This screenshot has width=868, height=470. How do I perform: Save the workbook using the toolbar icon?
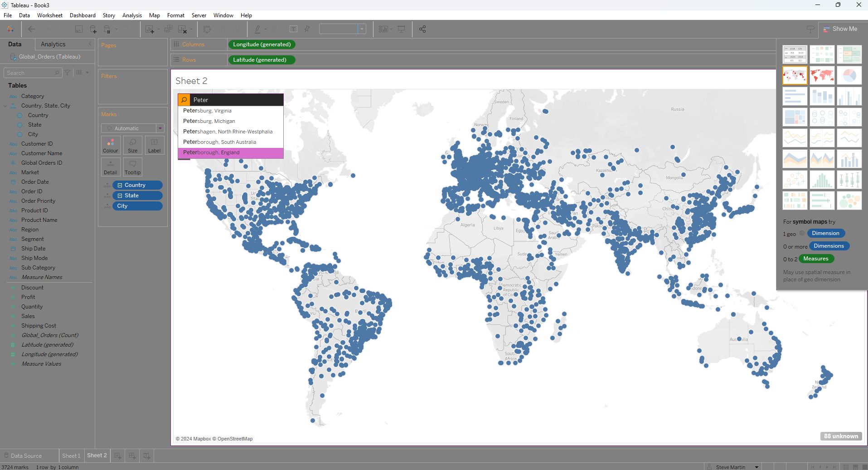point(78,29)
